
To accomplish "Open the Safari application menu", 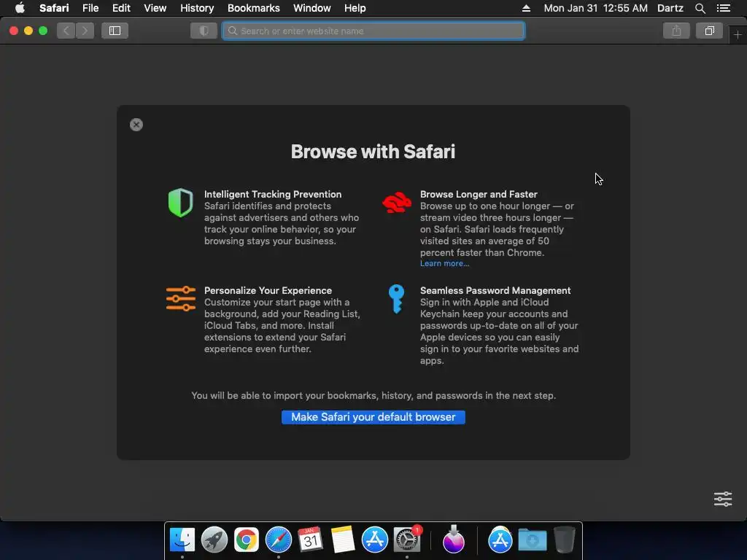I will (54, 8).
